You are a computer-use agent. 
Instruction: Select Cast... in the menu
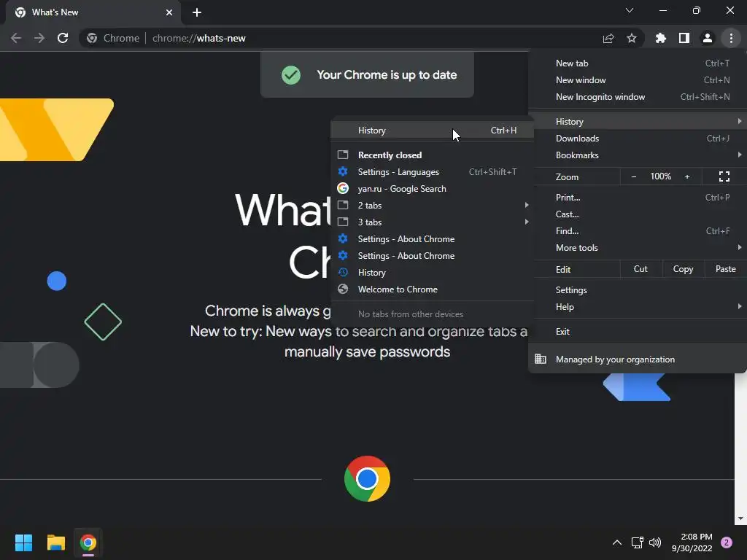tap(639, 214)
